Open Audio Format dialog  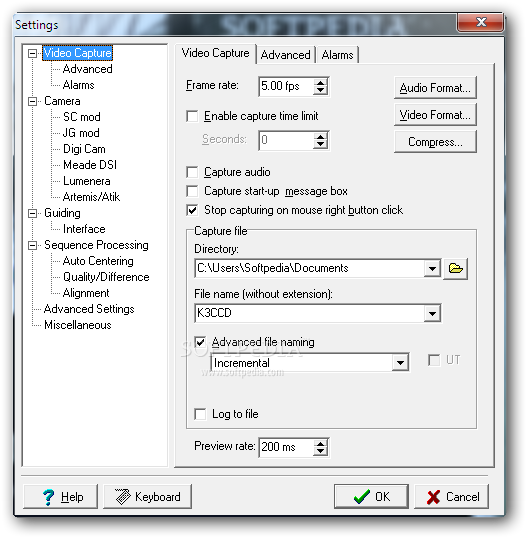pos(435,88)
